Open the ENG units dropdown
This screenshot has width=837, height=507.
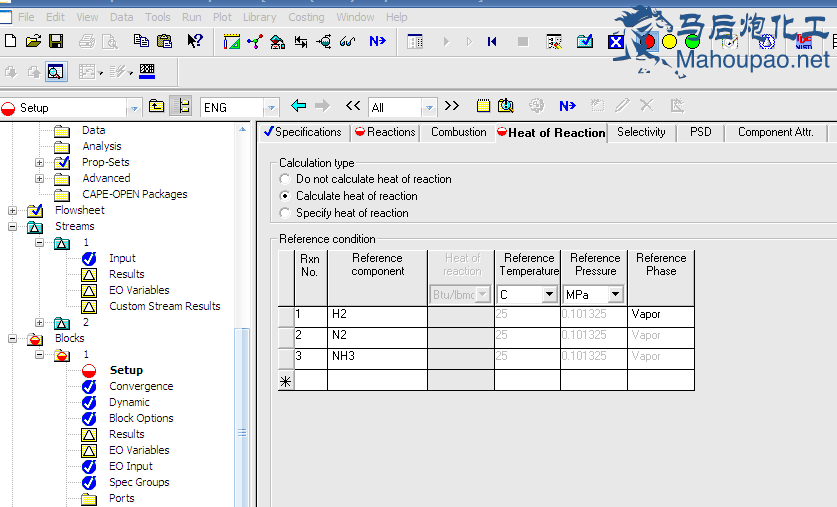(272, 108)
